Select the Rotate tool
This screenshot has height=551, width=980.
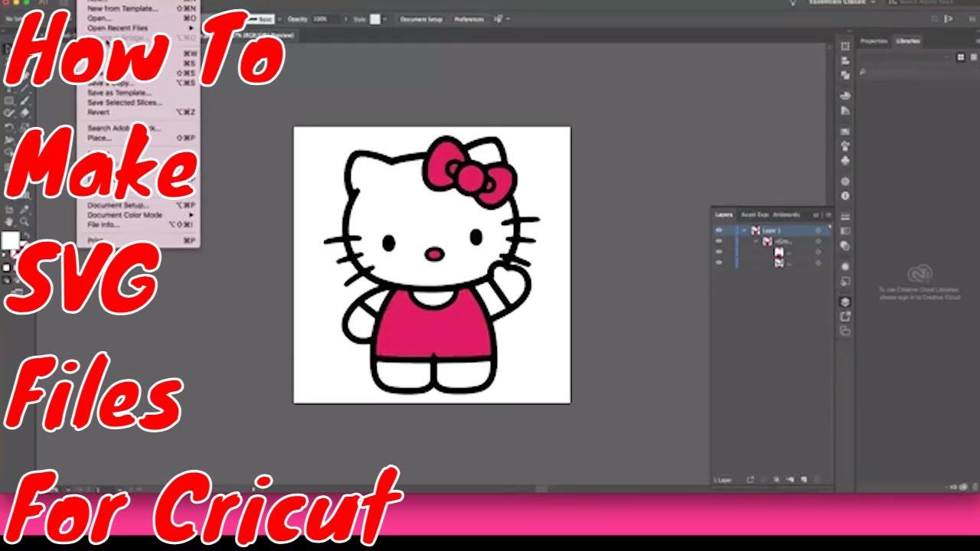[x=8, y=128]
